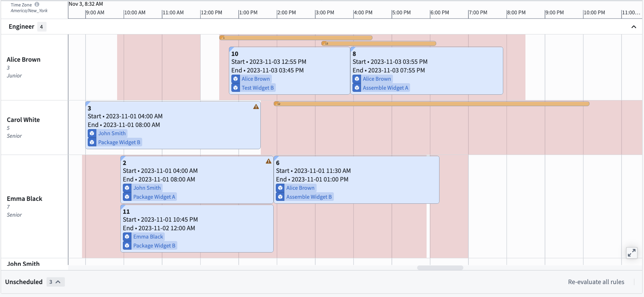This screenshot has height=297, width=644.
Task: Select orange bar 1 in Alice Brown row
Action: (x=296, y=38)
